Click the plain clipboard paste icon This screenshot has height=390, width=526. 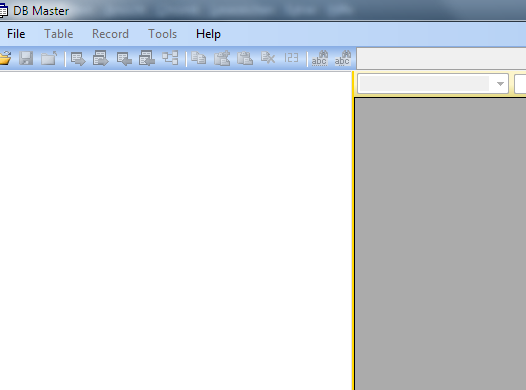[245, 58]
